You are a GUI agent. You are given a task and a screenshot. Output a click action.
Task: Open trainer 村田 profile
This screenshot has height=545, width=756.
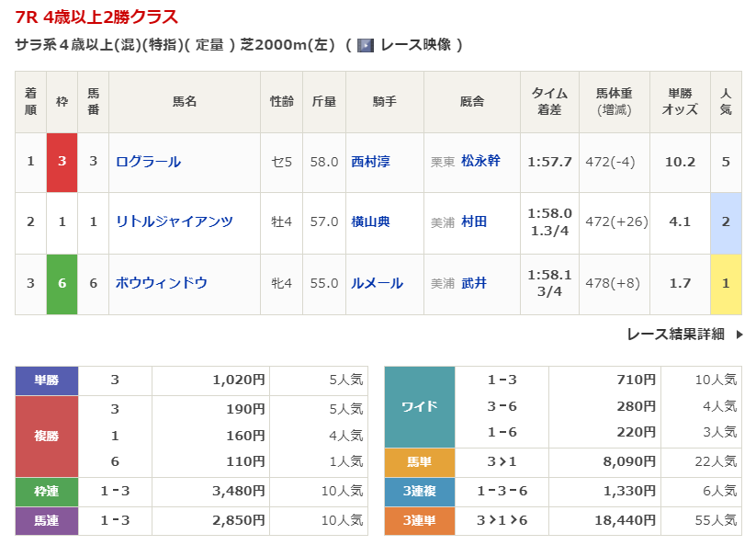(x=474, y=221)
